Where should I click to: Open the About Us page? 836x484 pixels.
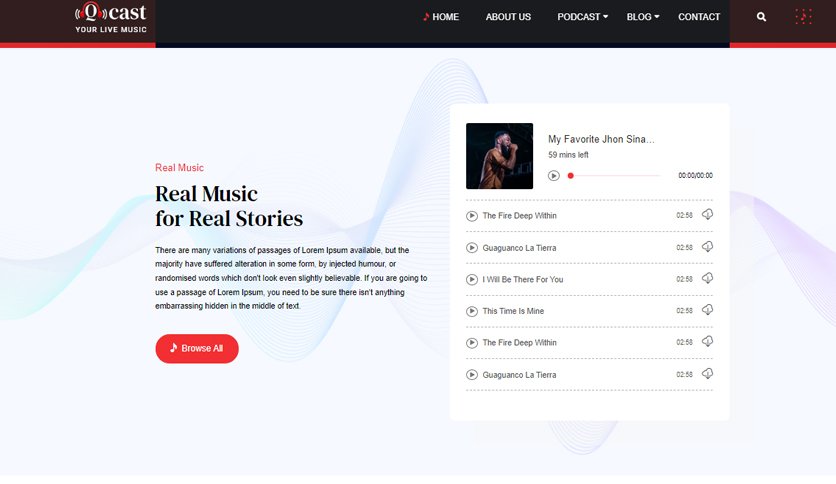click(x=508, y=17)
